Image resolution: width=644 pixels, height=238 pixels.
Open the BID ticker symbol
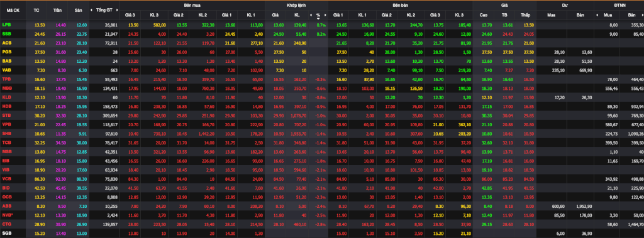pyautogui.click(x=6, y=188)
